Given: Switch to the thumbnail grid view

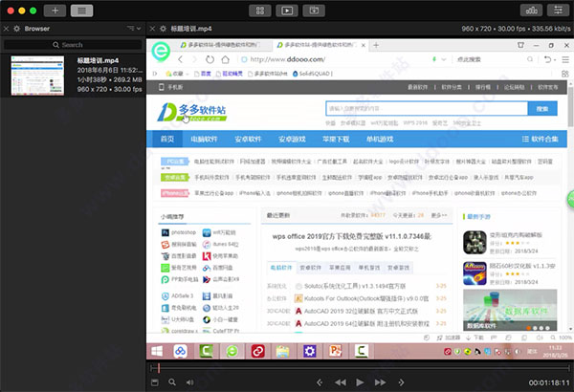Looking at the screenshot, I should 260,11.
